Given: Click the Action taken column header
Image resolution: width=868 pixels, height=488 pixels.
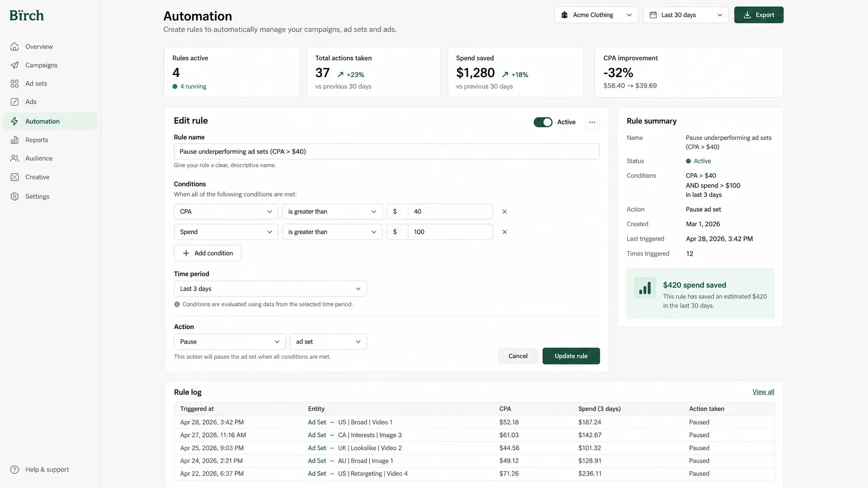Looking at the screenshot, I should click(x=706, y=409).
